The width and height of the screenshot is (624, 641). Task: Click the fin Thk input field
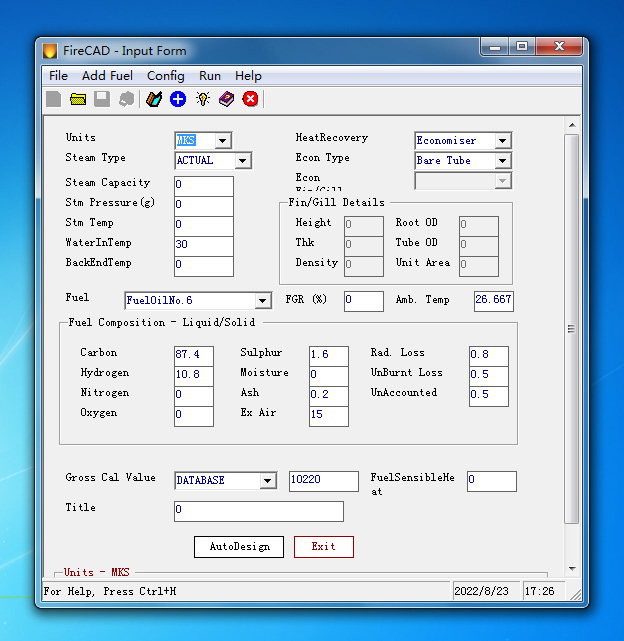(x=364, y=246)
